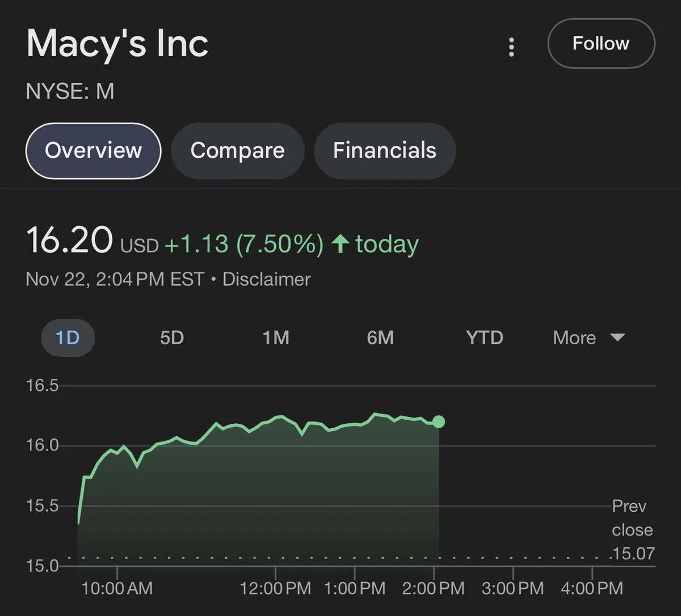Click the Prev close 15.07 label

632,530
